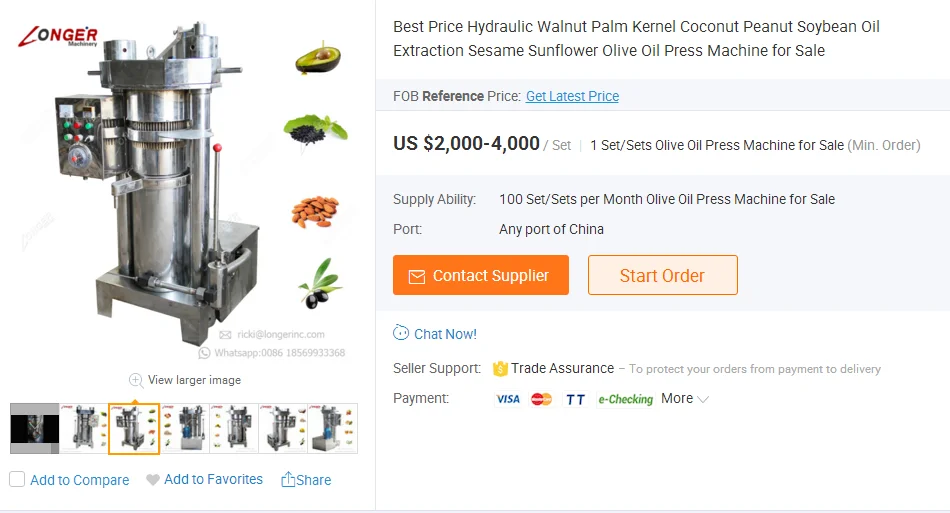Select the second product thumbnail
The image size is (950, 513).
[84, 429]
